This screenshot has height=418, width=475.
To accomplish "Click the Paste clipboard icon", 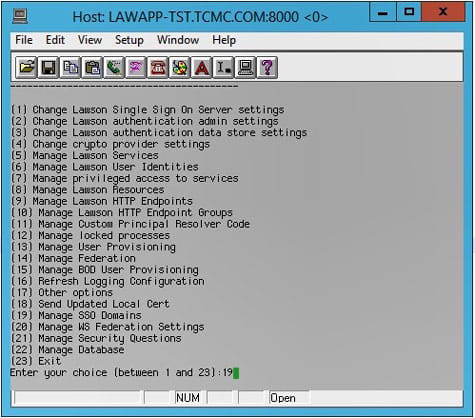I will (x=92, y=68).
